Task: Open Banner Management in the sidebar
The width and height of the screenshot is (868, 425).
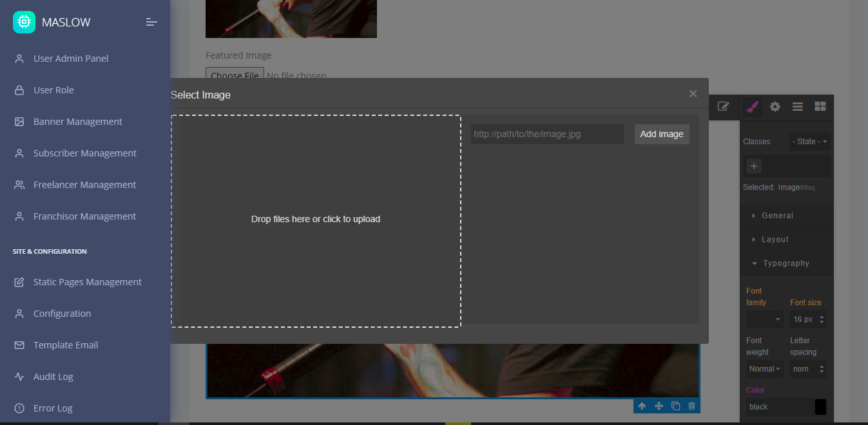Action: pos(77,122)
